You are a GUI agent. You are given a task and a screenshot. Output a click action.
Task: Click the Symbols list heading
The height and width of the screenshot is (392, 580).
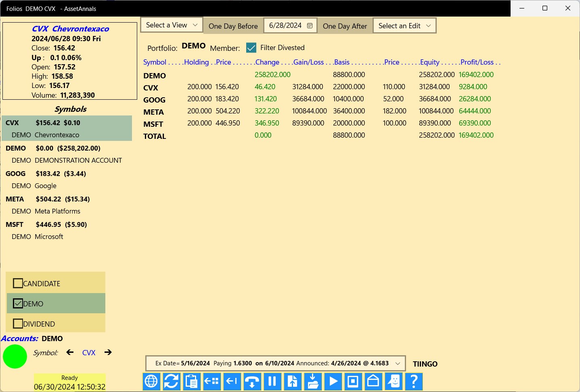[71, 109]
